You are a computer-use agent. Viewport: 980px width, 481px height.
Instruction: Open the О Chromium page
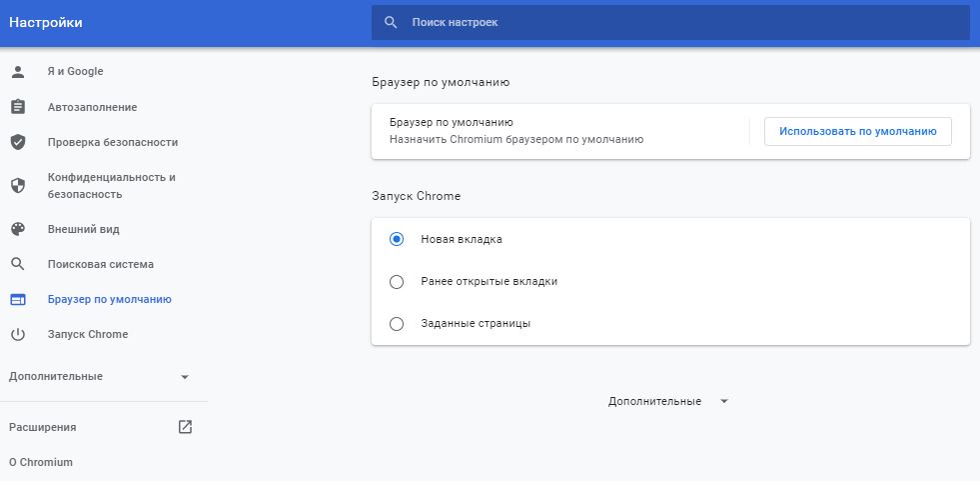[41, 463]
